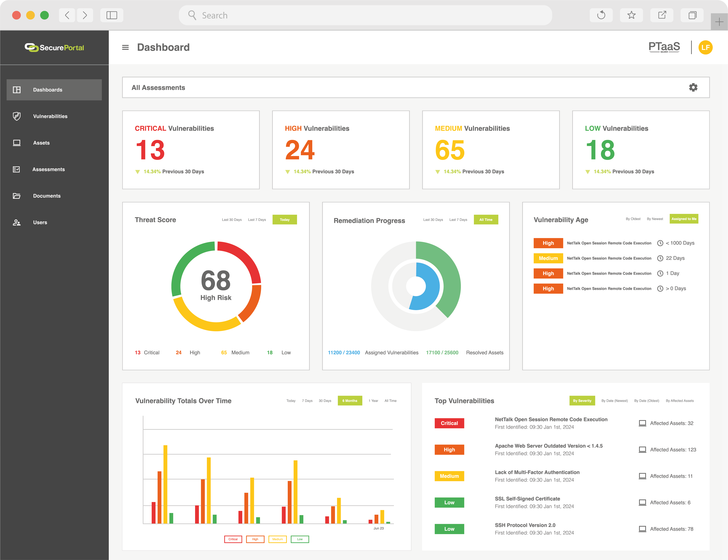Sort Top Vulnerabilities by Affected Assets

coord(680,401)
